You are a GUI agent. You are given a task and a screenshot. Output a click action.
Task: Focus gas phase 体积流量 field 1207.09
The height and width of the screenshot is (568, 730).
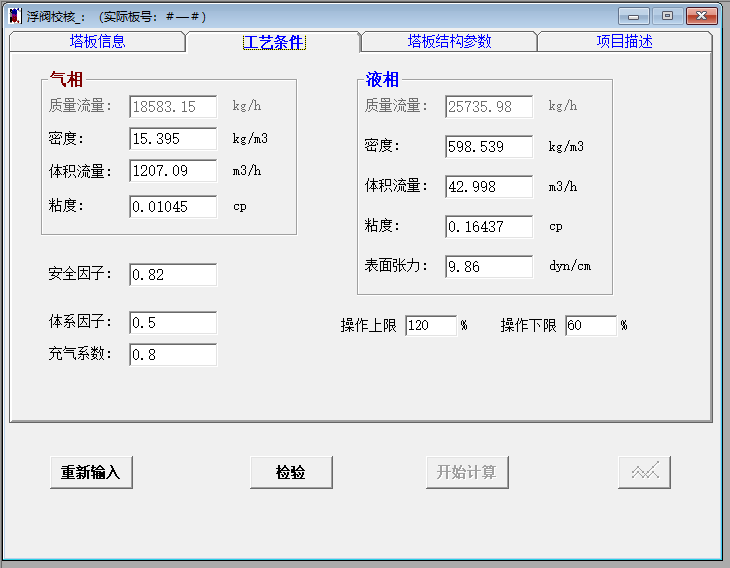point(173,171)
